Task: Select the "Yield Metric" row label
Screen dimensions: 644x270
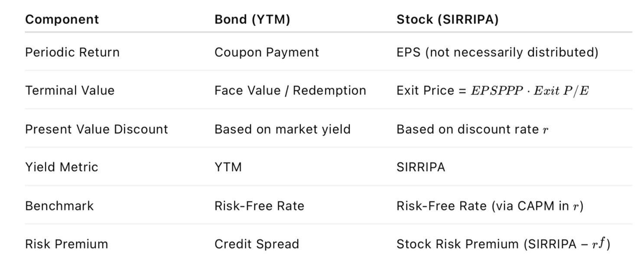Action: (62, 167)
